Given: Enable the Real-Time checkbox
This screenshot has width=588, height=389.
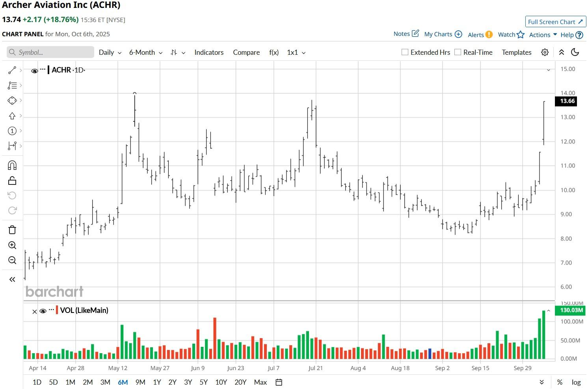Looking at the screenshot, I should [x=458, y=52].
